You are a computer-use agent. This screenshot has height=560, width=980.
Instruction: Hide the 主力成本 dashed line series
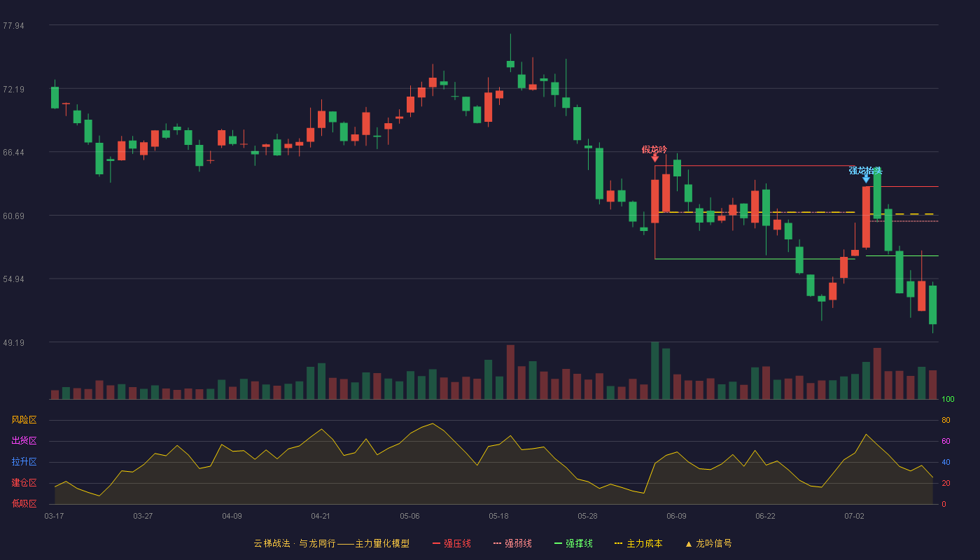click(638, 543)
